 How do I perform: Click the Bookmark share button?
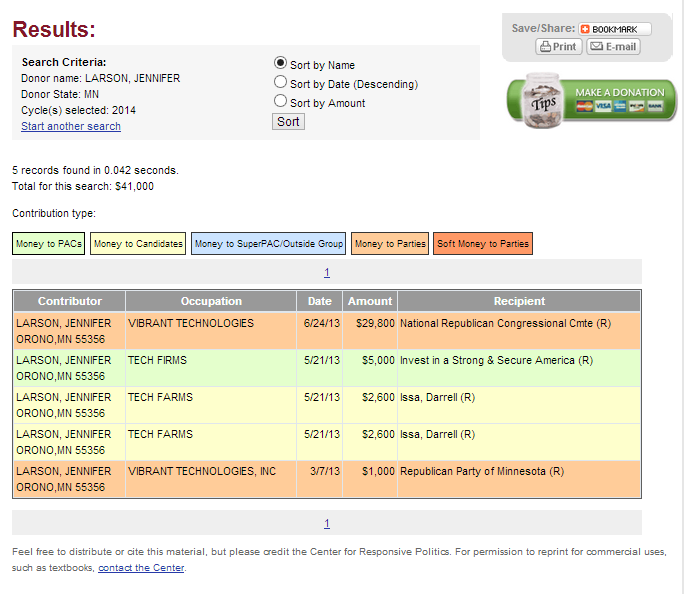615,29
